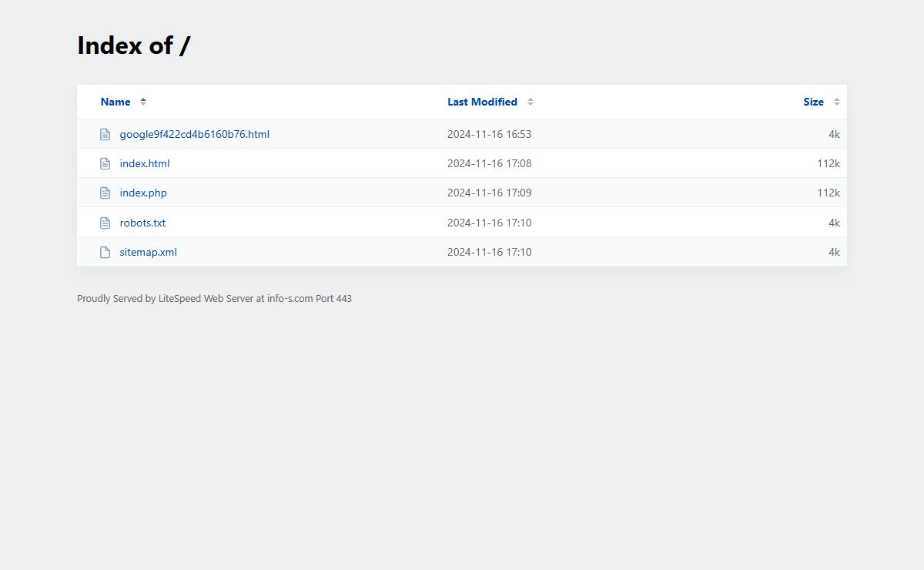Sort listing by the Name header
924x570 pixels.
[x=115, y=102]
